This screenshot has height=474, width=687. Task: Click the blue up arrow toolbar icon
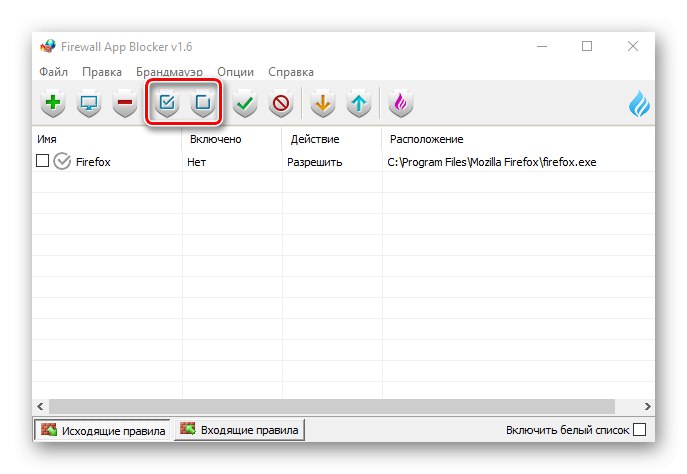pos(359,103)
